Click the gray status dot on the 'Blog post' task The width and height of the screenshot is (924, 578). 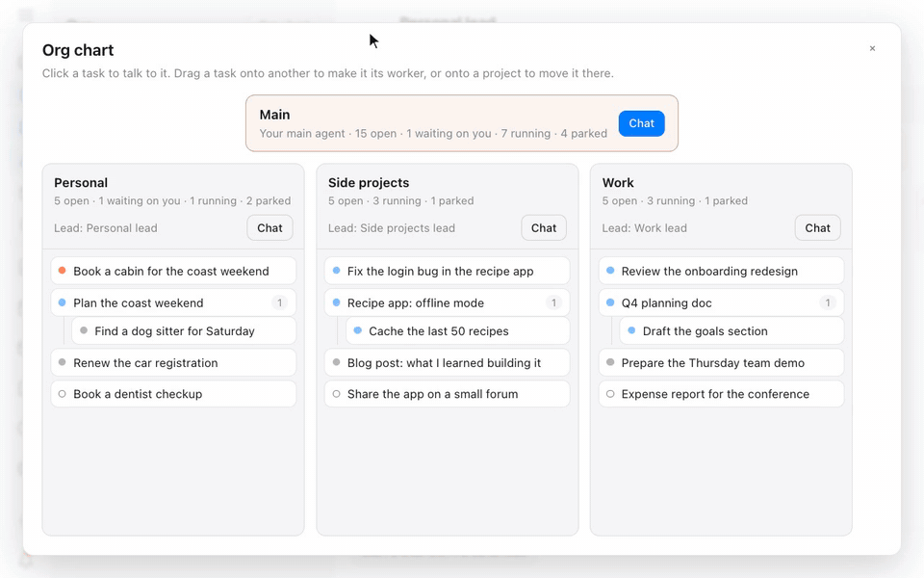[x=336, y=362]
